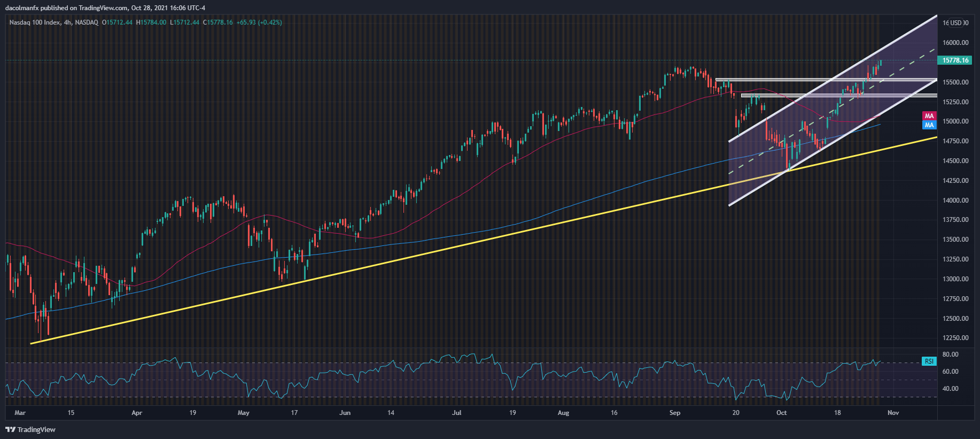Click the 16000.00 price axis label

point(955,43)
